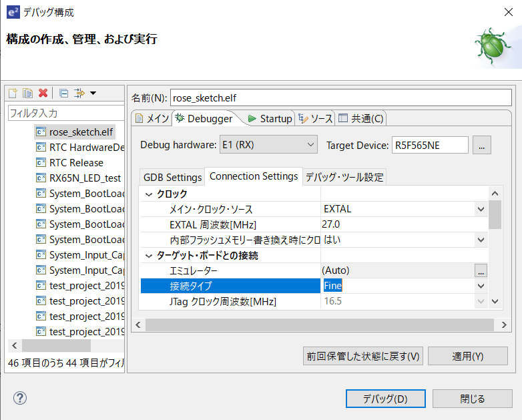
Task: Click the filter input field
Action: coord(66,114)
